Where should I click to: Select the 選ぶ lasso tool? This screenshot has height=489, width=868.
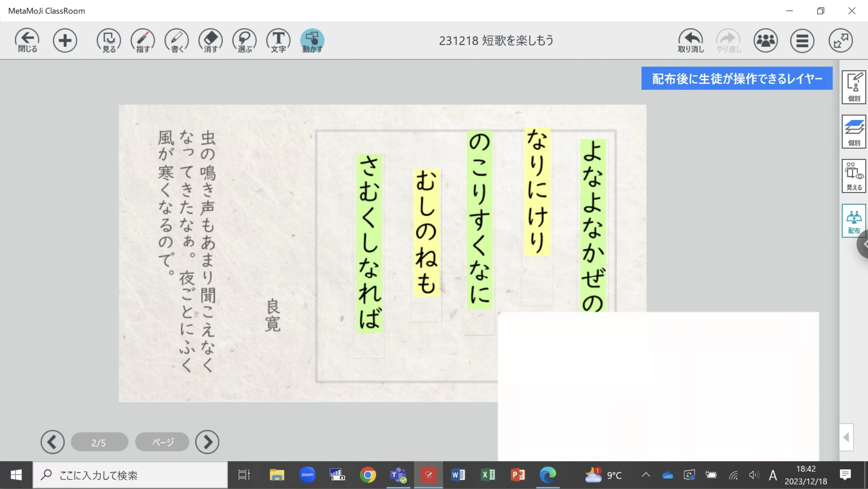[245, 40]
